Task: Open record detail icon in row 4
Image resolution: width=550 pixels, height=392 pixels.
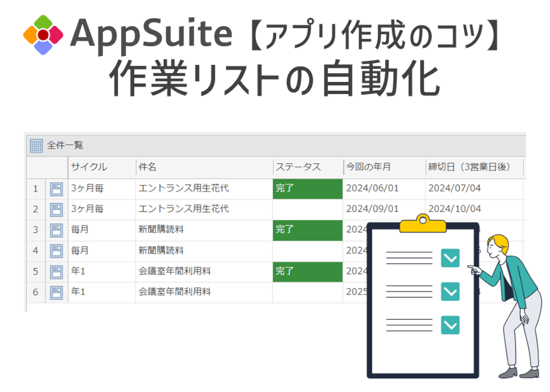Action: [x=57, y=251]
